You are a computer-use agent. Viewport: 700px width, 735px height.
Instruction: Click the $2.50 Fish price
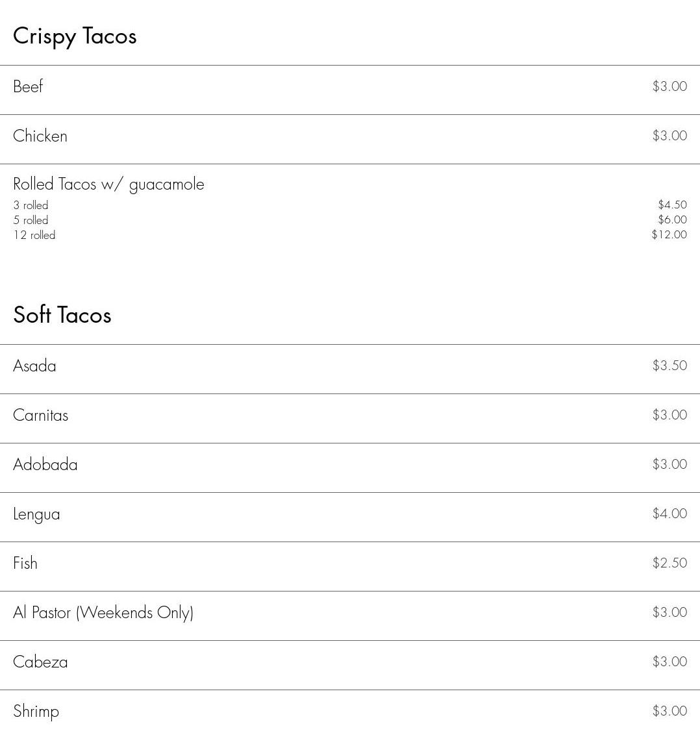pyautogui.click(x=669, y=563)
